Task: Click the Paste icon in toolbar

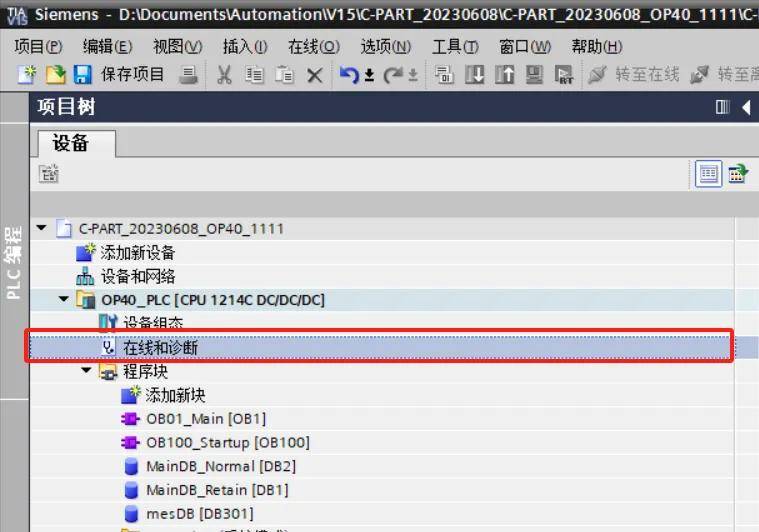Action: (x=285, y=75)
